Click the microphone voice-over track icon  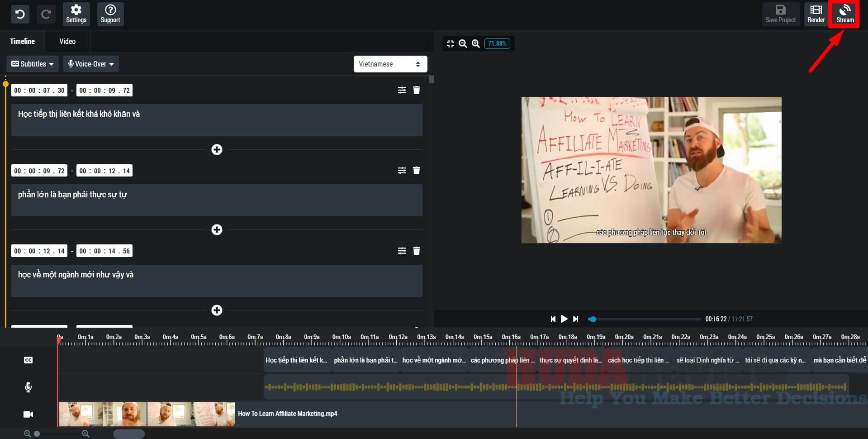click(28, 387)
